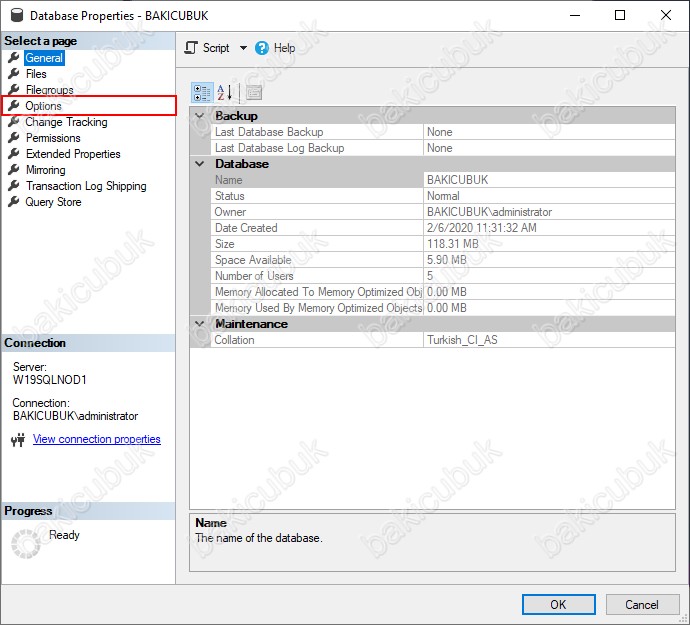The width and height of the screenshot is (690, 625).
Task: Collapse the Backup category
Action: click(200, 116)
